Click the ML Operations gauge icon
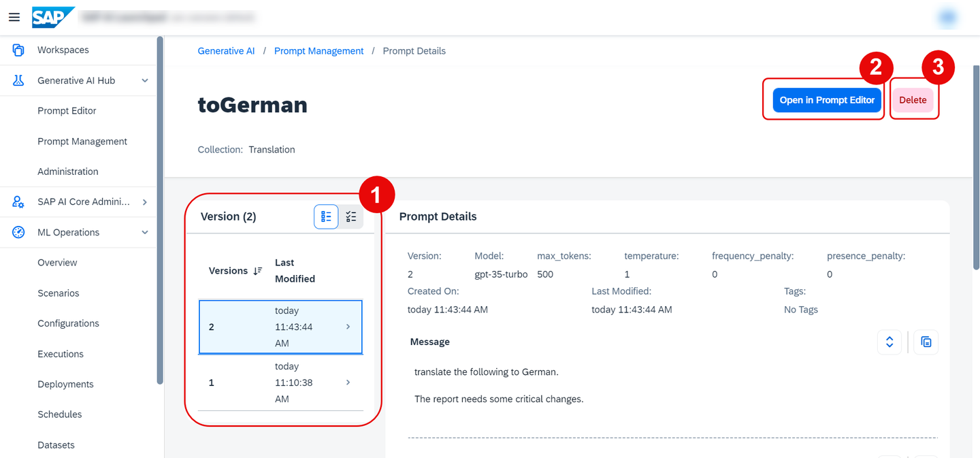The width and height of the screenshot is (980, 458). tap(18, 232)
